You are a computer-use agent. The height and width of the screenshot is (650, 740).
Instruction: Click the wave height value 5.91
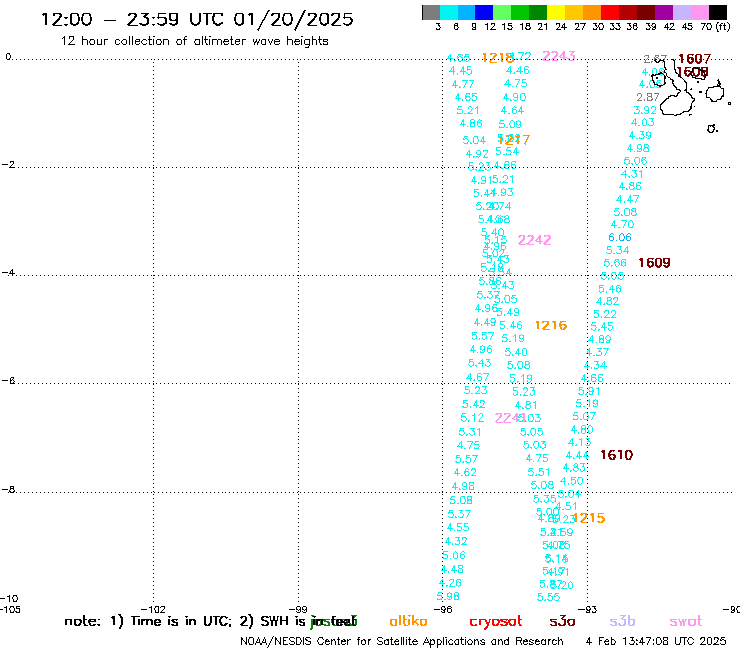589,391
